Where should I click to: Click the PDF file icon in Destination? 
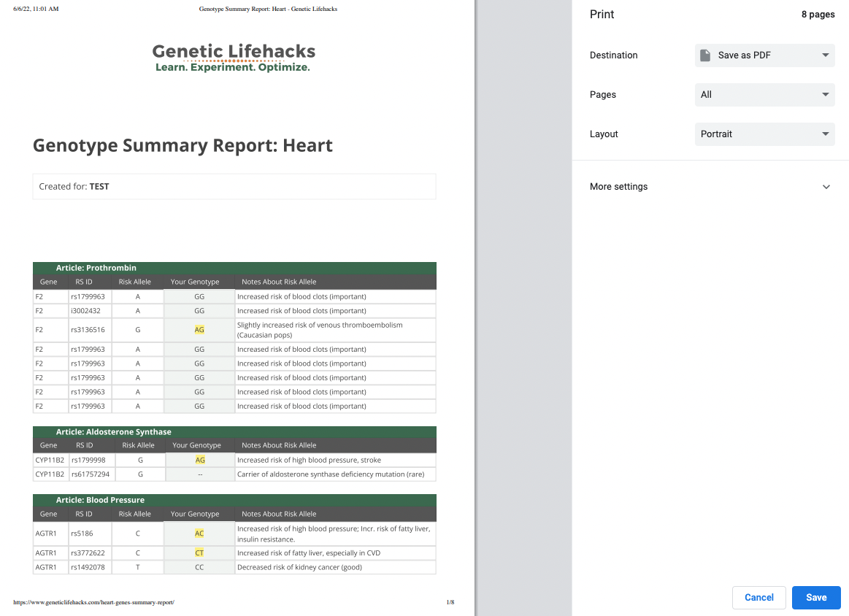coord(705,55)
